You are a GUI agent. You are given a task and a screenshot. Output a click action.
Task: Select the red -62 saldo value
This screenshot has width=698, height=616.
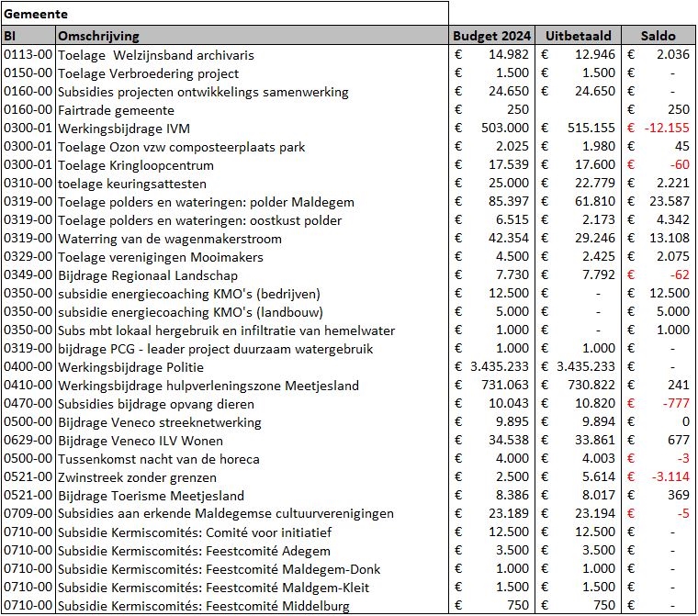(680, 275)
